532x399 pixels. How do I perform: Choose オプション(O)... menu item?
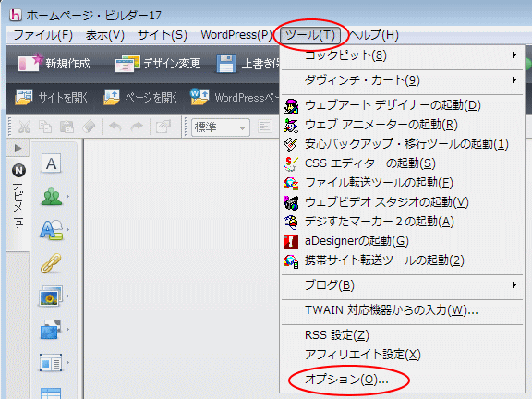click(x=402, y=380)
